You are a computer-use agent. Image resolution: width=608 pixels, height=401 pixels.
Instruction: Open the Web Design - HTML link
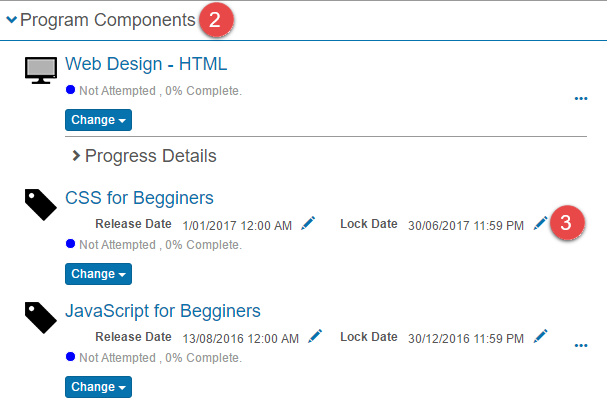[x=146, y=65]
